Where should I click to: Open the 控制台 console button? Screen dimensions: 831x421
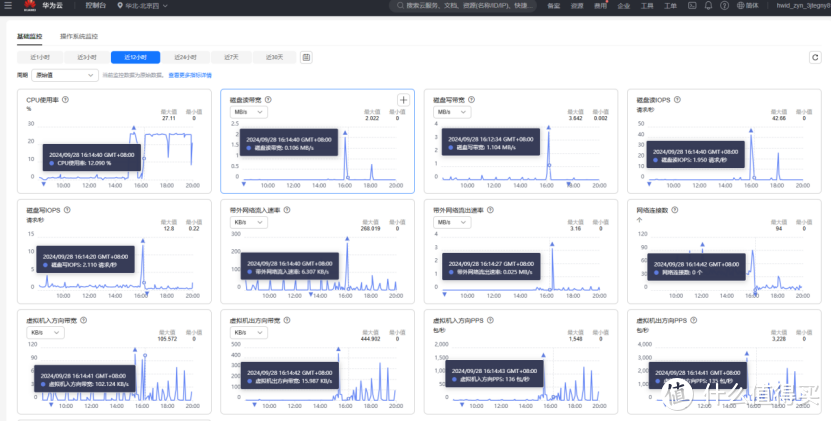point(94,6)
